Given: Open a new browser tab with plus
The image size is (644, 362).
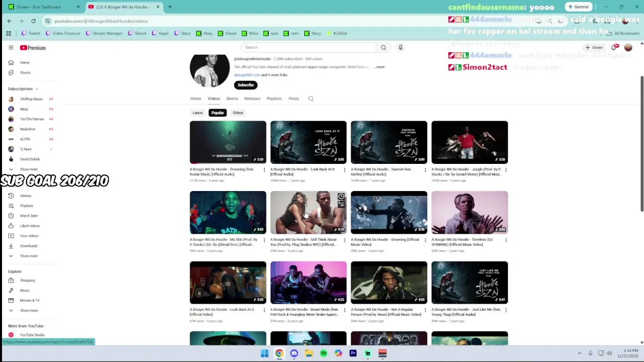Looking at the screenshot, I should [170, 7].
